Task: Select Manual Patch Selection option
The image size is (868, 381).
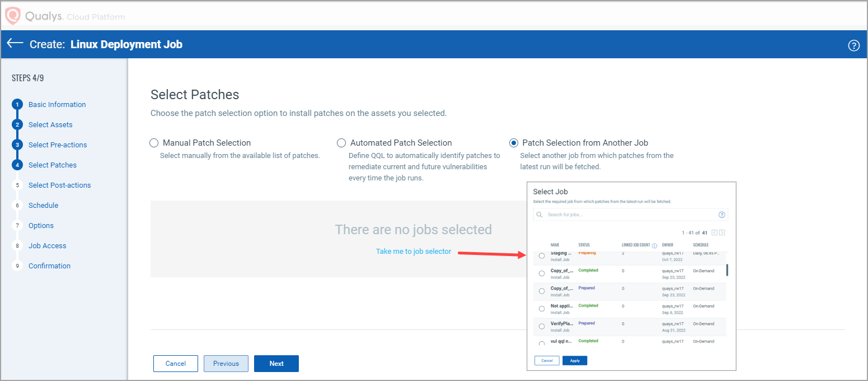Action: [154, 143]
